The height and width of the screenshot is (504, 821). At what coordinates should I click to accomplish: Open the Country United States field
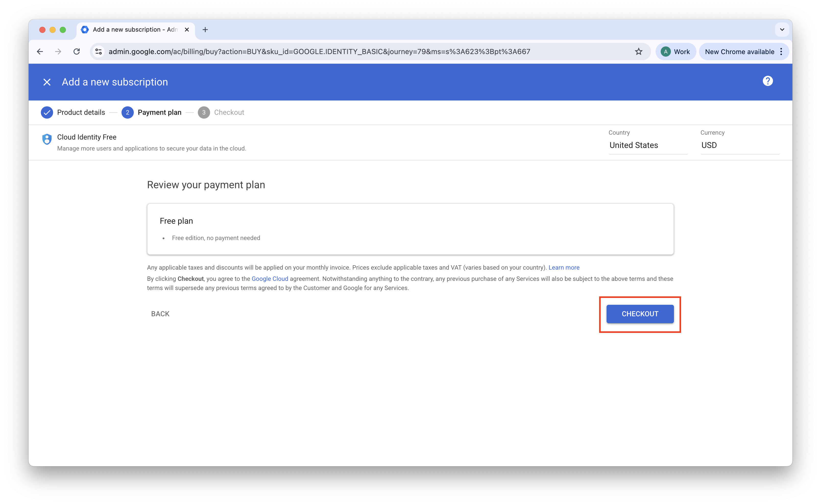point(647,145)
